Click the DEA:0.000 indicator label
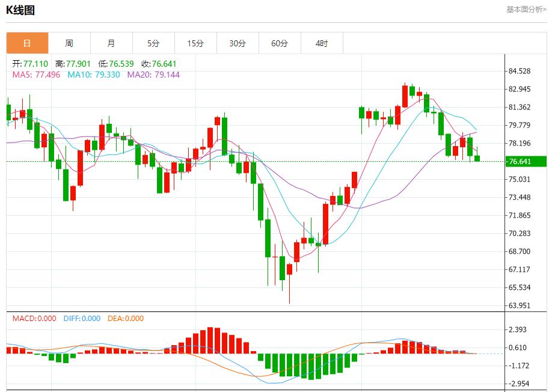This screenshot has width=552, height=392. coord(126,319)
